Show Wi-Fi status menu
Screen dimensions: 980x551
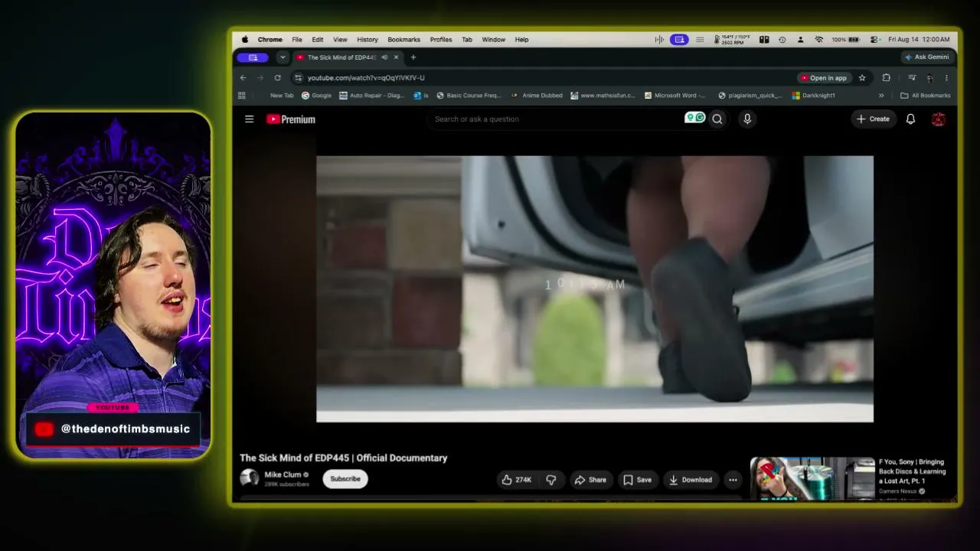(x=818, y=40)
